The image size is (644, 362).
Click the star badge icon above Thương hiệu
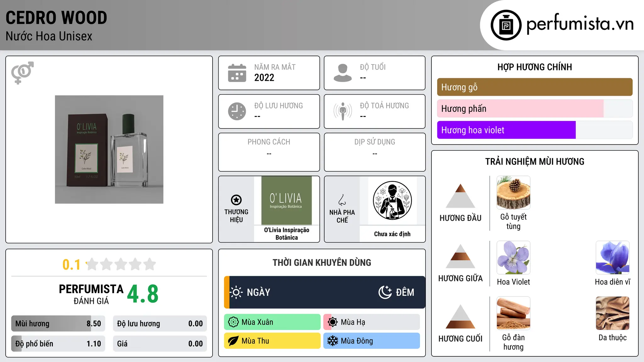[236, 200]
